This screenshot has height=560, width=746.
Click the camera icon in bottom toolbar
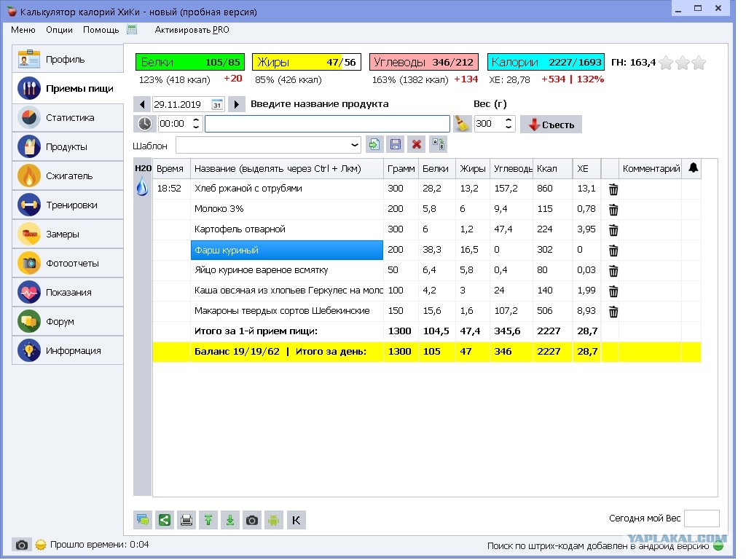coord(252,520)
